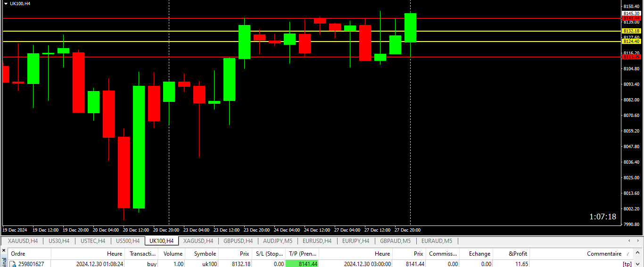Expand the UK100,H4 chart title triangle

(5, 4)
